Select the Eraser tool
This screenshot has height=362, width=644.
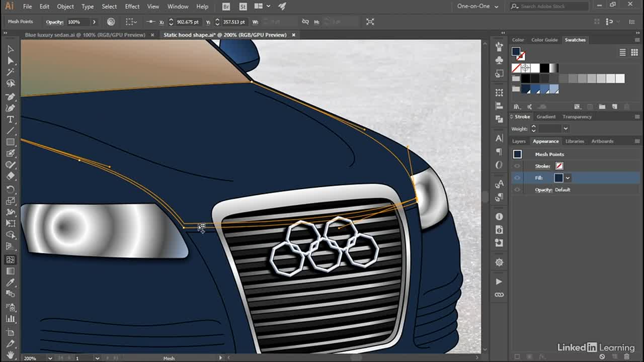[x=10, y=176]
